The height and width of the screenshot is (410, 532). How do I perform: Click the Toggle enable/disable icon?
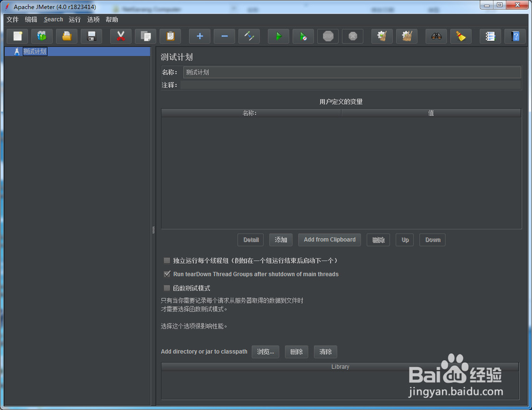click(x=250, y=36)
